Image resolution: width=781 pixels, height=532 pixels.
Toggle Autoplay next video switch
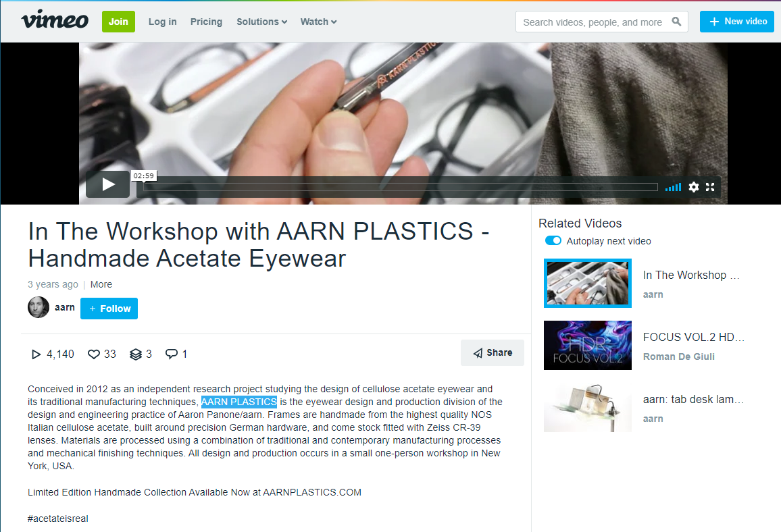pos(553,241)
